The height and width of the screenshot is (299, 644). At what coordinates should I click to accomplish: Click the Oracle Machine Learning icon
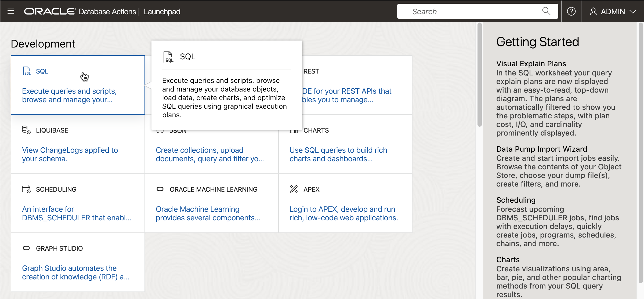[160, 189]
